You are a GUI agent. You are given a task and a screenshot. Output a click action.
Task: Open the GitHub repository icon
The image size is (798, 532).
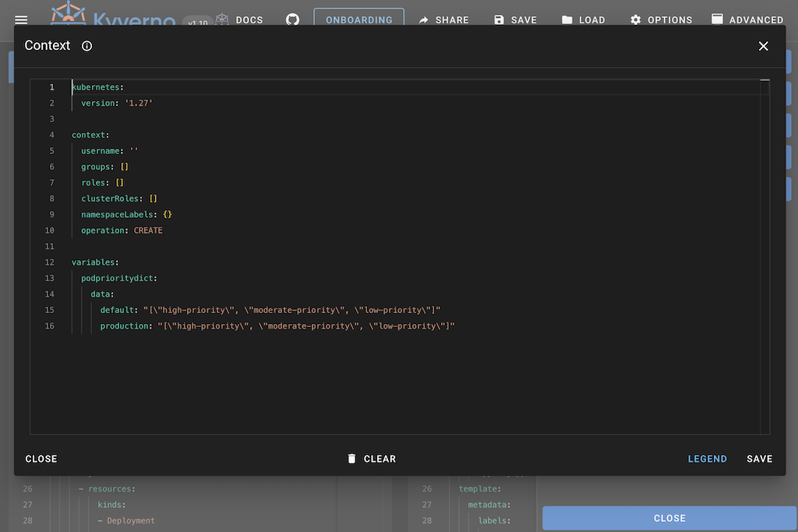(x=292, y=19)
